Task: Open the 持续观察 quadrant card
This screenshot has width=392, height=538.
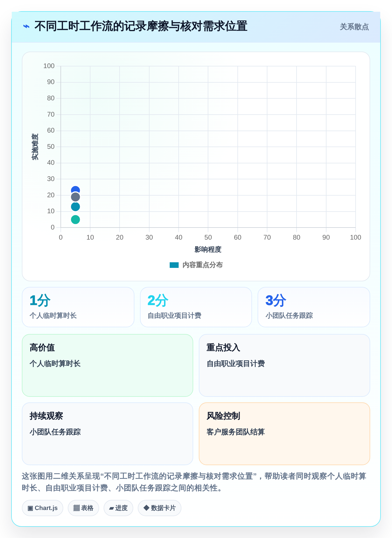Action: point(108,434)
